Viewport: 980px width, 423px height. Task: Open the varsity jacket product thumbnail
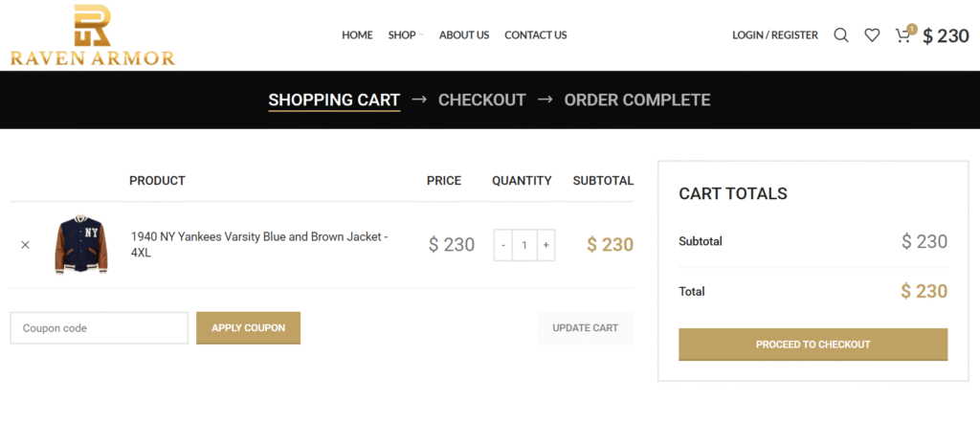[81, 245]
